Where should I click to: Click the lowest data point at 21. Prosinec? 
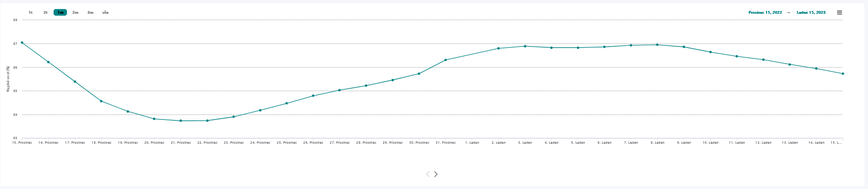pyautogui.click(x=181, y=121)
